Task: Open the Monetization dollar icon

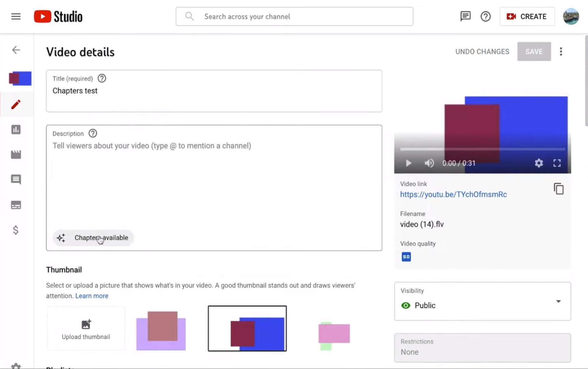Action: coord(16,230)
